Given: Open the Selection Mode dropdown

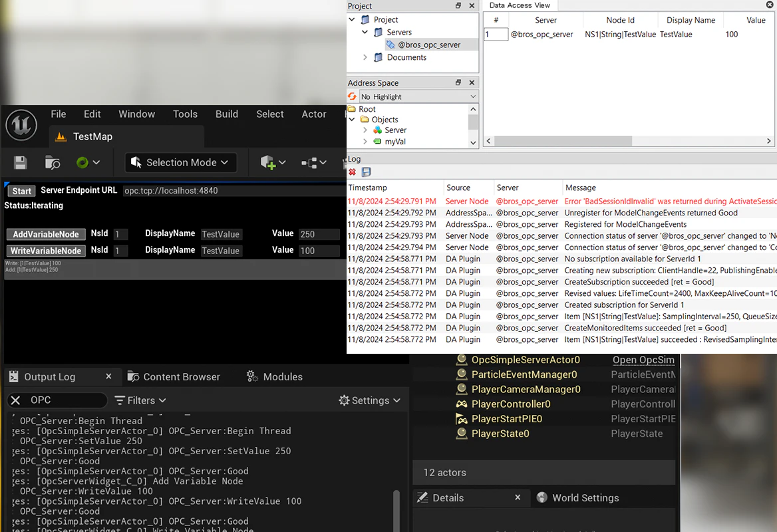Looking at the screenshot, I should tap(180, 163).
